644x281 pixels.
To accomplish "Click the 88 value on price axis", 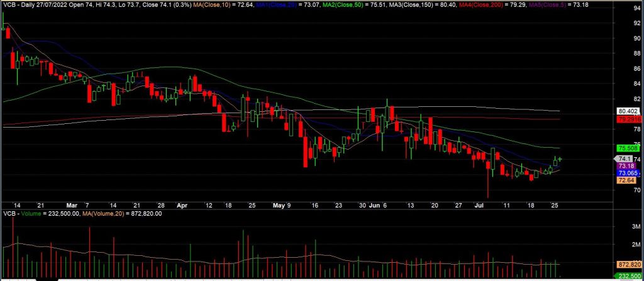I will 637,53.
